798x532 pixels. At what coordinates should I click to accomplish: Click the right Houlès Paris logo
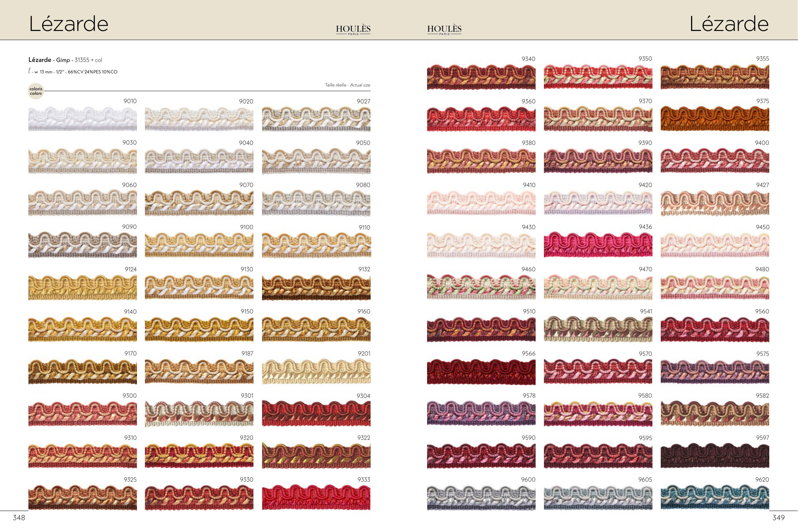[444, 29]
